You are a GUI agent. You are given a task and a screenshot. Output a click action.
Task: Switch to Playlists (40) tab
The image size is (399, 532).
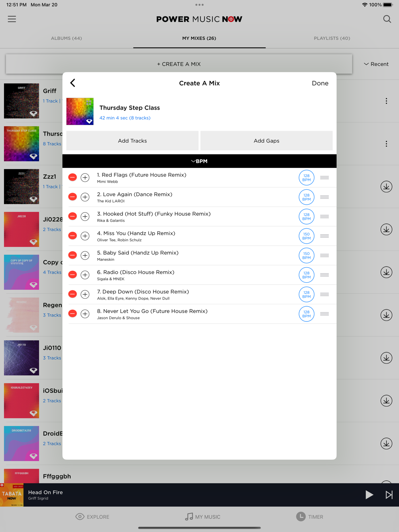click(x=332, y=38)
